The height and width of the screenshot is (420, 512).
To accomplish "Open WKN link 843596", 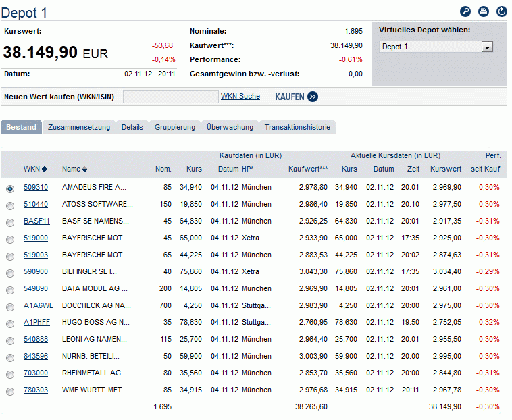I will point(36,356).
